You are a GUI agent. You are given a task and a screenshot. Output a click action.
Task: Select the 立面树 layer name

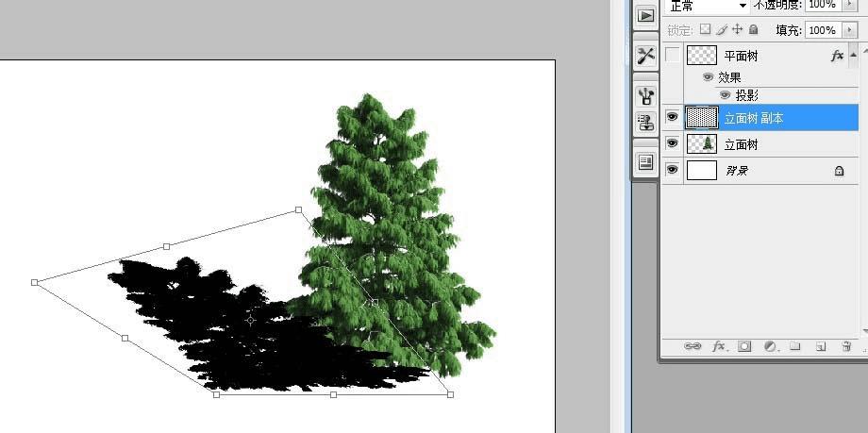click(742, 145)
